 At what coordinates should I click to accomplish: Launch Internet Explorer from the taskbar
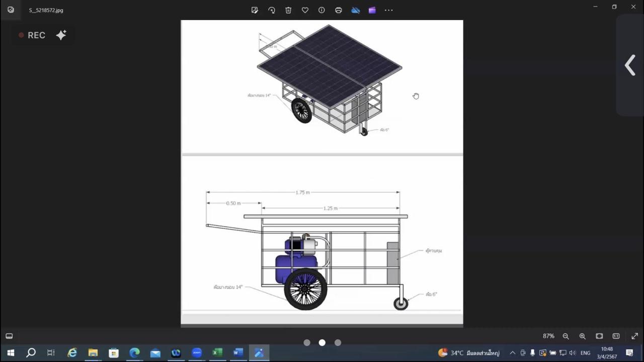point(72,353)
